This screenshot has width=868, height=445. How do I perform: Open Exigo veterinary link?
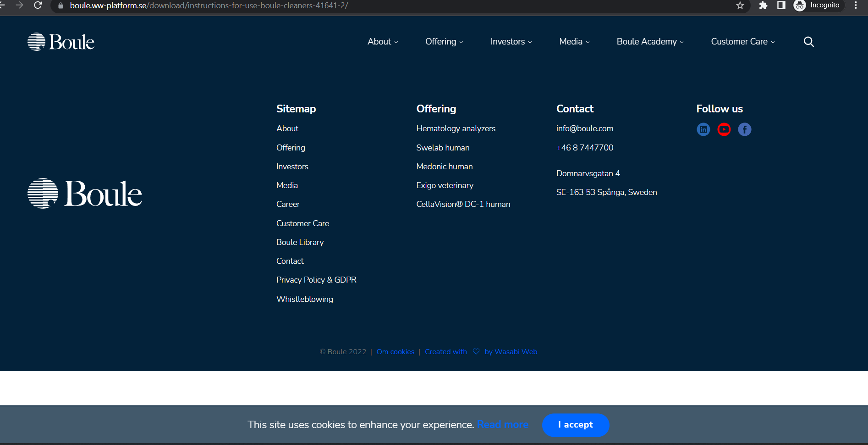pos(445,185)
